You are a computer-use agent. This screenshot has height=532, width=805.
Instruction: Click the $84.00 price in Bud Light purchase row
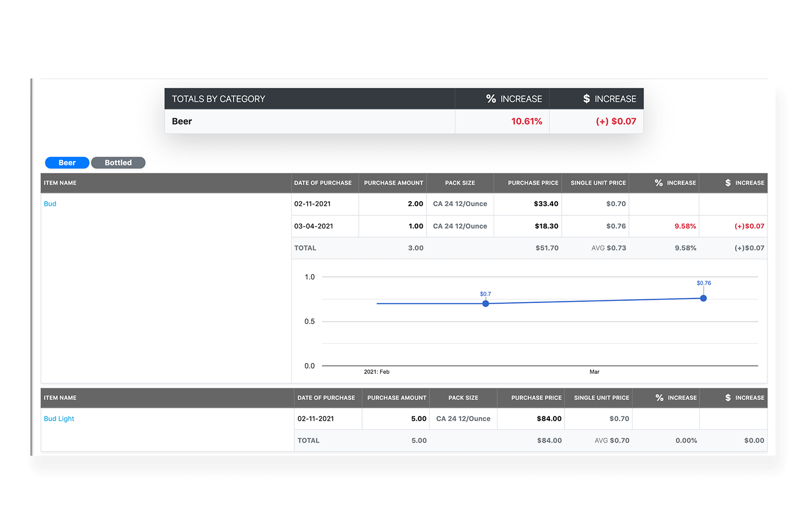point(549,419)
